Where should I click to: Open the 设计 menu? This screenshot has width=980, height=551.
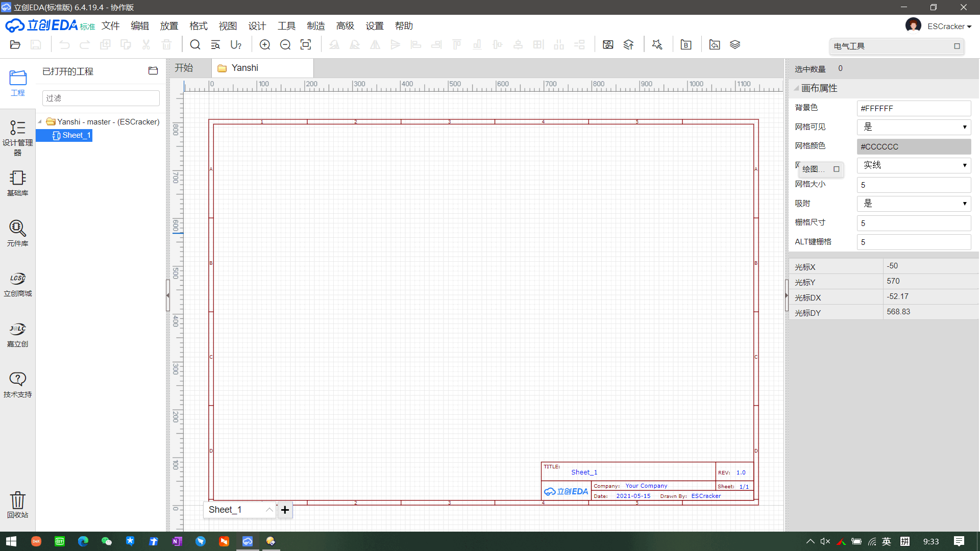(257, 26)
